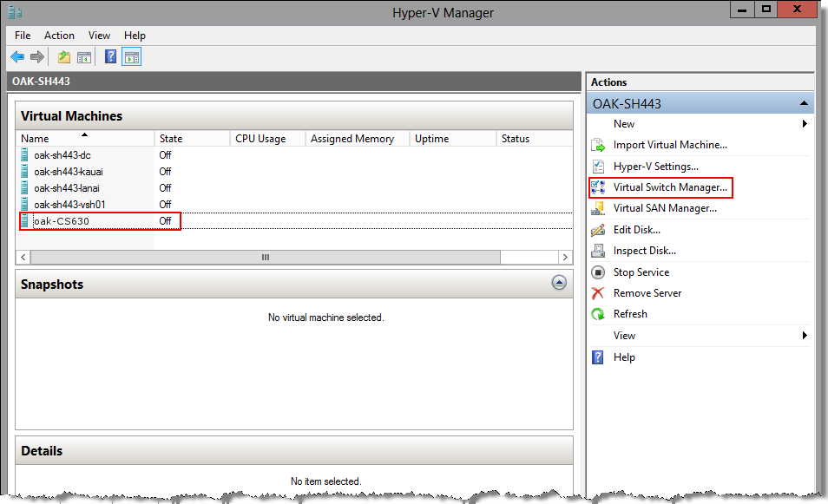Open Virtual SAN Manager

click(x=665, y=208)
